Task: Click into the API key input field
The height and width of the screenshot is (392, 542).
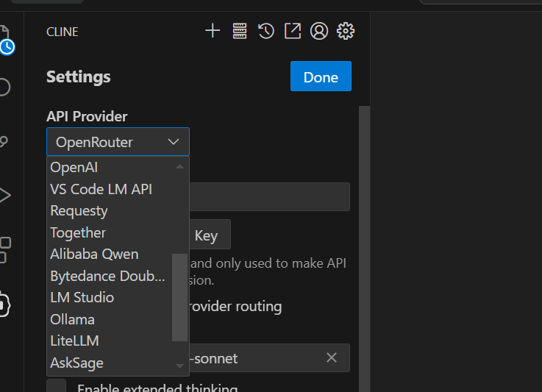Action: pyautogui.click(x=270, y=196)
